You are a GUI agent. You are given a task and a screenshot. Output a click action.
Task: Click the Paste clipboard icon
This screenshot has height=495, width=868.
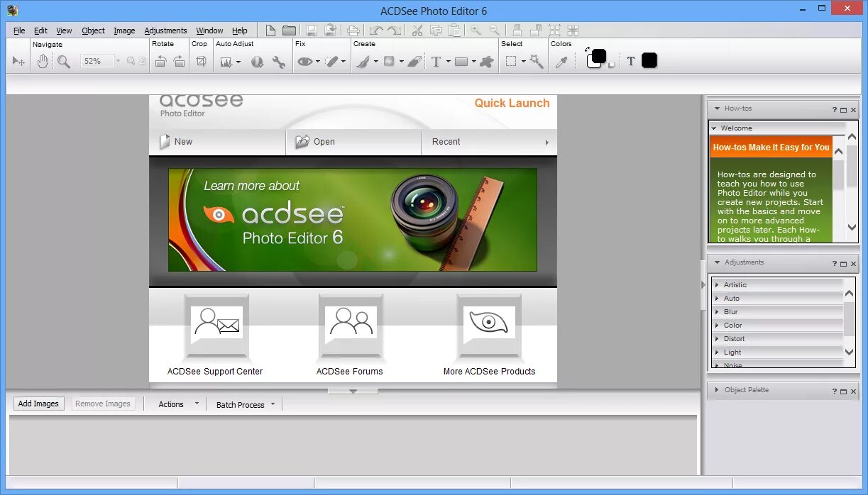click(x=454, y=30)
